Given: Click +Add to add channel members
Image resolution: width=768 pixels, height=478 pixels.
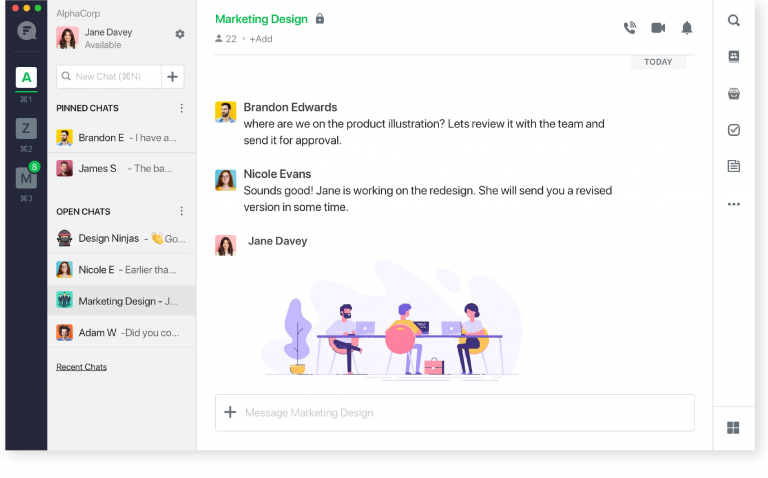Looking at the screenshot, I should coord(261,39).
